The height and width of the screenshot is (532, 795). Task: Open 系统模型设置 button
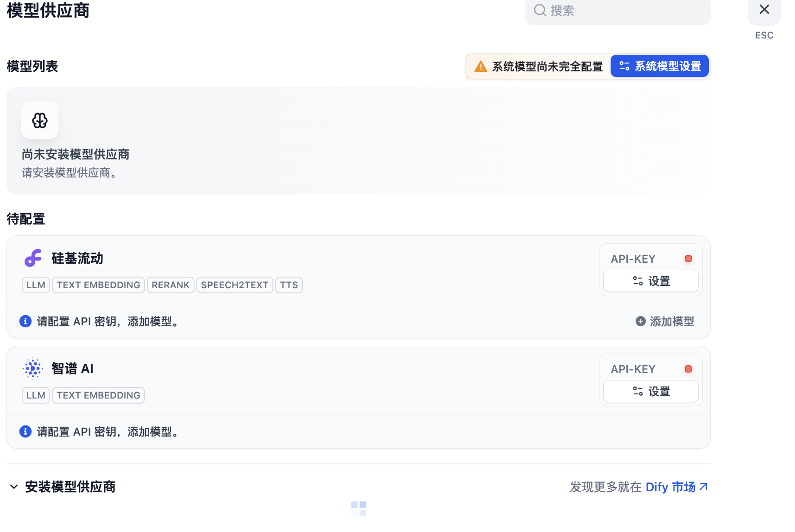(x=660, y=66)
